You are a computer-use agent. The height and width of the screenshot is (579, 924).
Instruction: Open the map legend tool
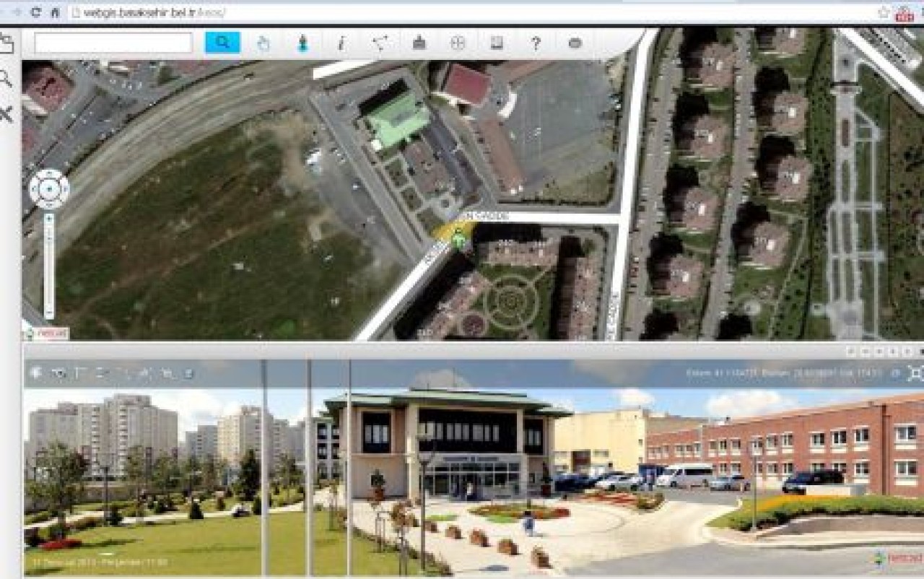click(x=495, y=42)
